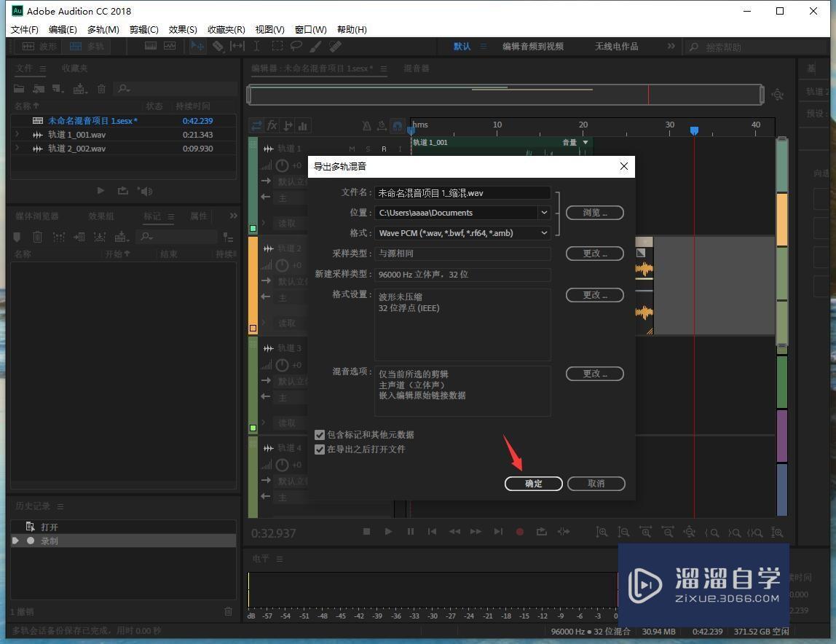Select 编辑音频到视频 workspace
Viewport: 836px width, 644px height.
532,47
